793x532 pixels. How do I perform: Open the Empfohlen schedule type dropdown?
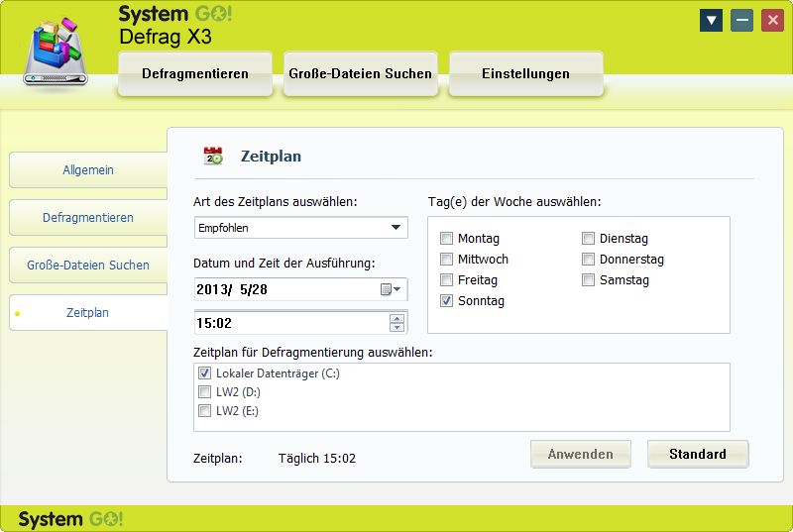point(301,228)
